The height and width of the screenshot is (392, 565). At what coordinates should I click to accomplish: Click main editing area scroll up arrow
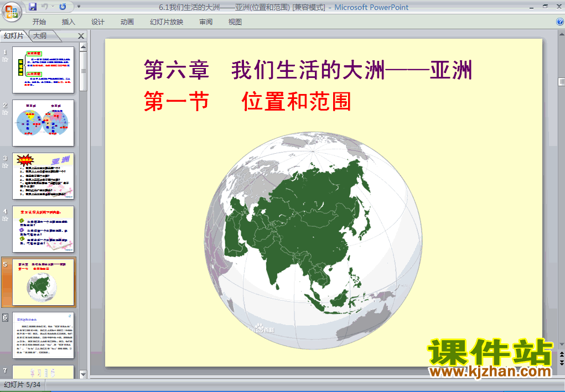561,35
